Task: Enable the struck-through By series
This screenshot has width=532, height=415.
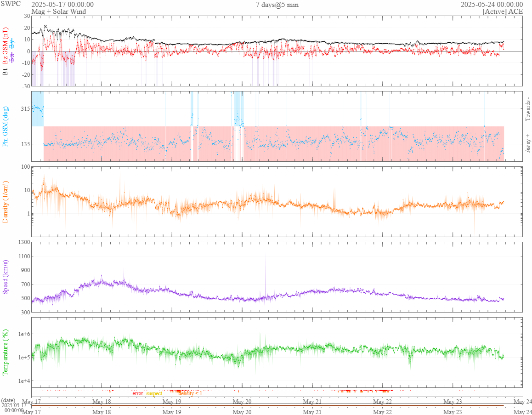Action: [x=12, y=44]
